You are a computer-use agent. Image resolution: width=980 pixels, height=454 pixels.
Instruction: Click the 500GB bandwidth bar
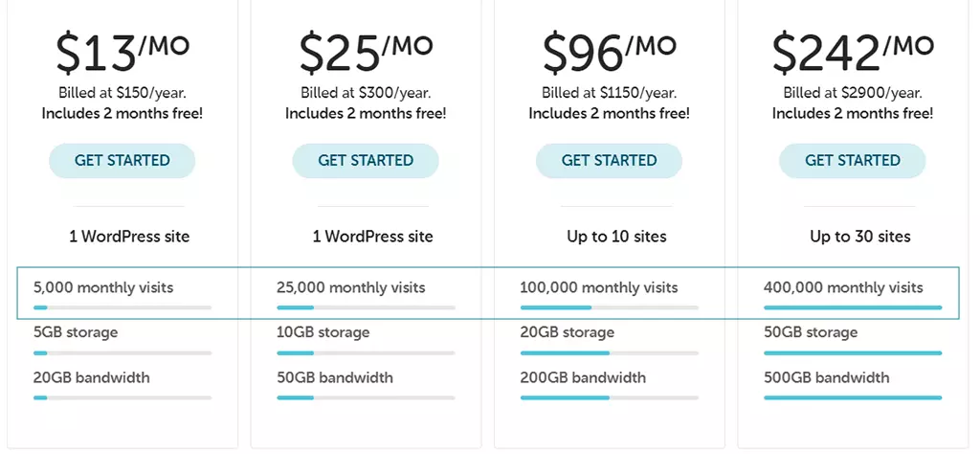[853, 397]
